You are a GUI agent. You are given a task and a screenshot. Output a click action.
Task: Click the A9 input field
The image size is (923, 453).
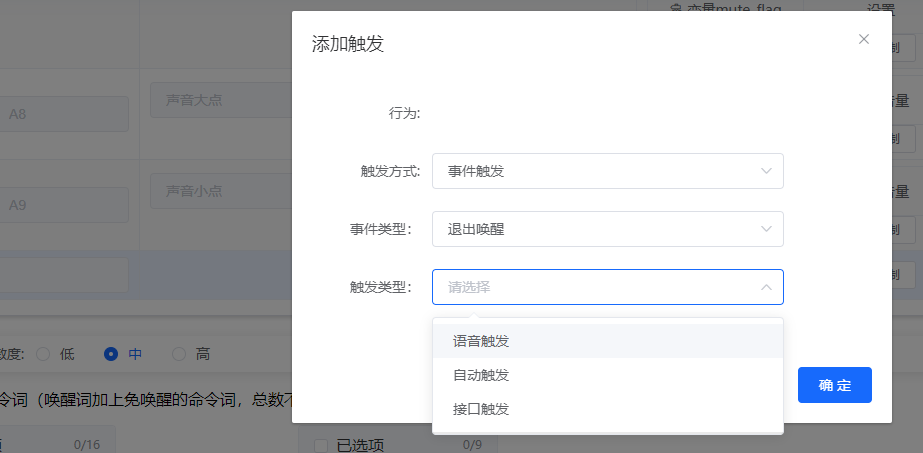(64, 205)
